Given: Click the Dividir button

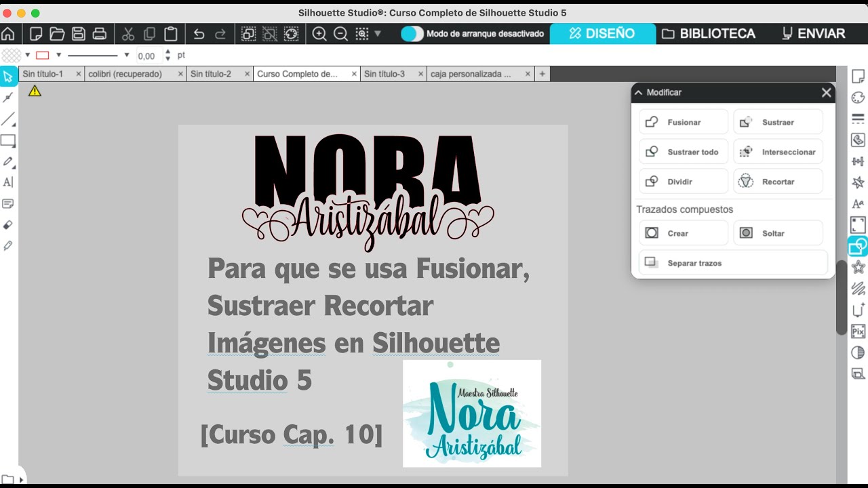Looking at the screenshot, I should (x=684, y=182).
